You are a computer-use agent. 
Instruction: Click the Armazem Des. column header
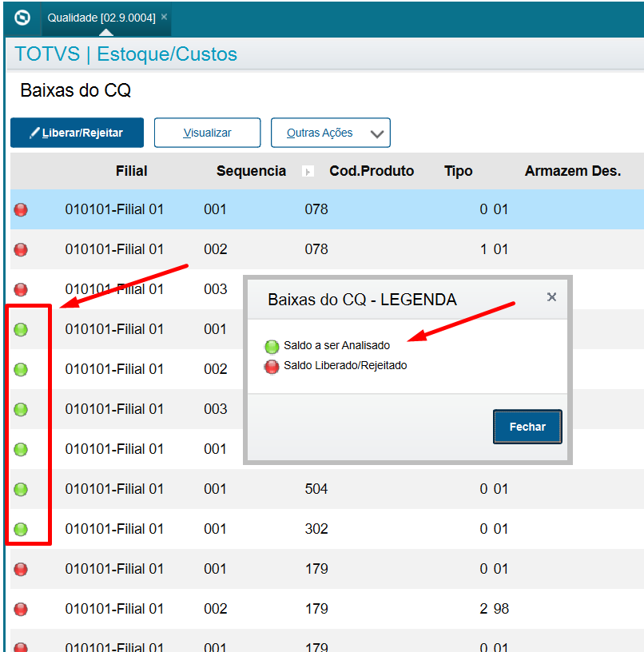point(572,171)
